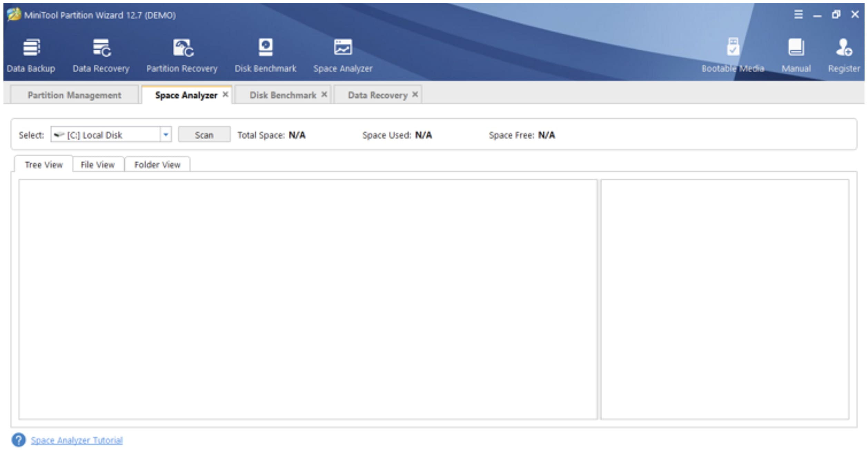The width and height of the screenshot is (868, 450).
Task: Click the Space Analyzer toolbar icon
Action: [343, 55]
